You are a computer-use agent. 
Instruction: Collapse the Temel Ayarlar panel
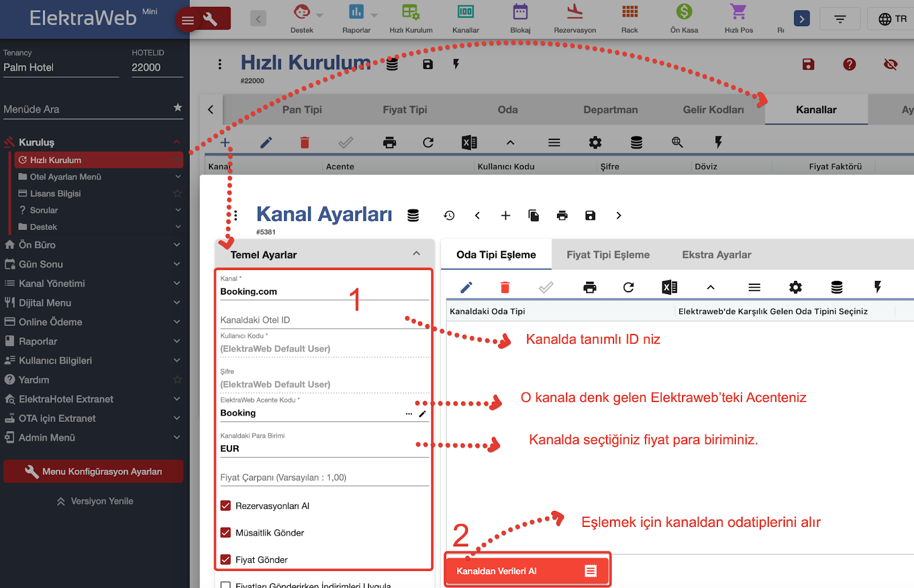click(416, 254)
